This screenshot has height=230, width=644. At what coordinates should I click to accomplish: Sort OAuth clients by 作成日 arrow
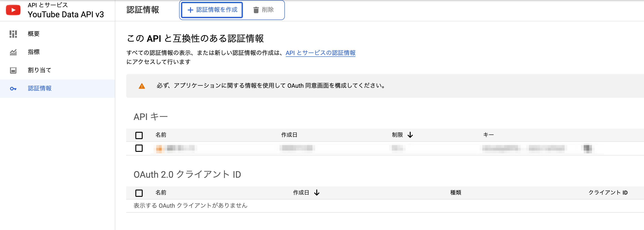(317, 192)
